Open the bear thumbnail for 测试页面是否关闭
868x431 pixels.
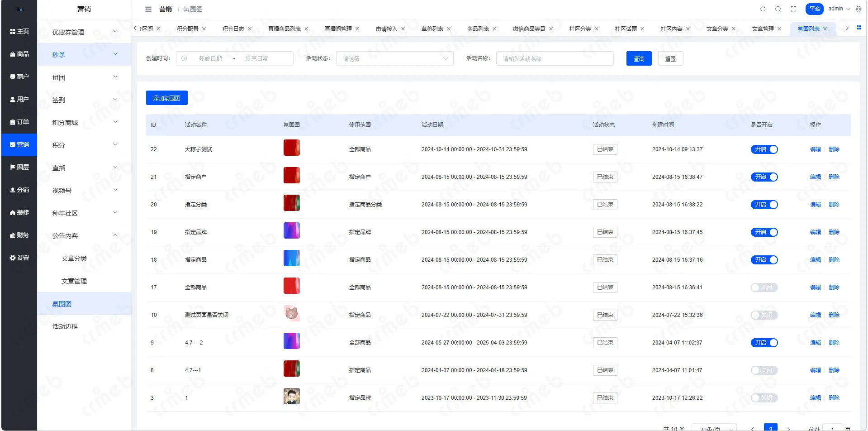[x=292, y=313]
